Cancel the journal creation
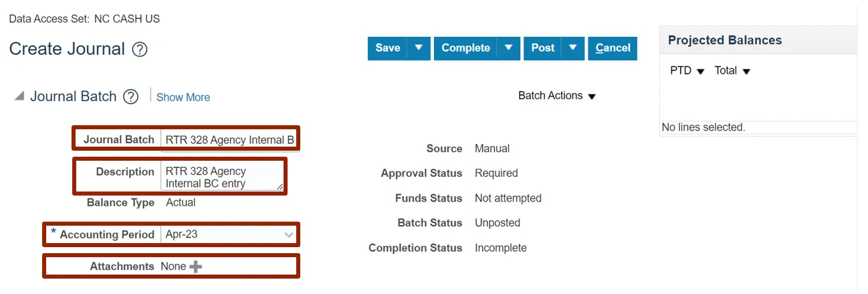 click(613, 48)
